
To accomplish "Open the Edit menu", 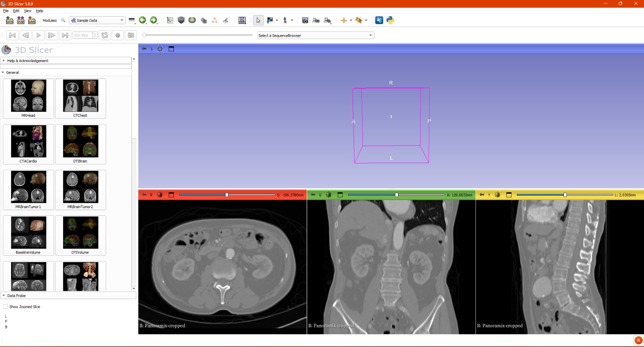I will point(16,11).
